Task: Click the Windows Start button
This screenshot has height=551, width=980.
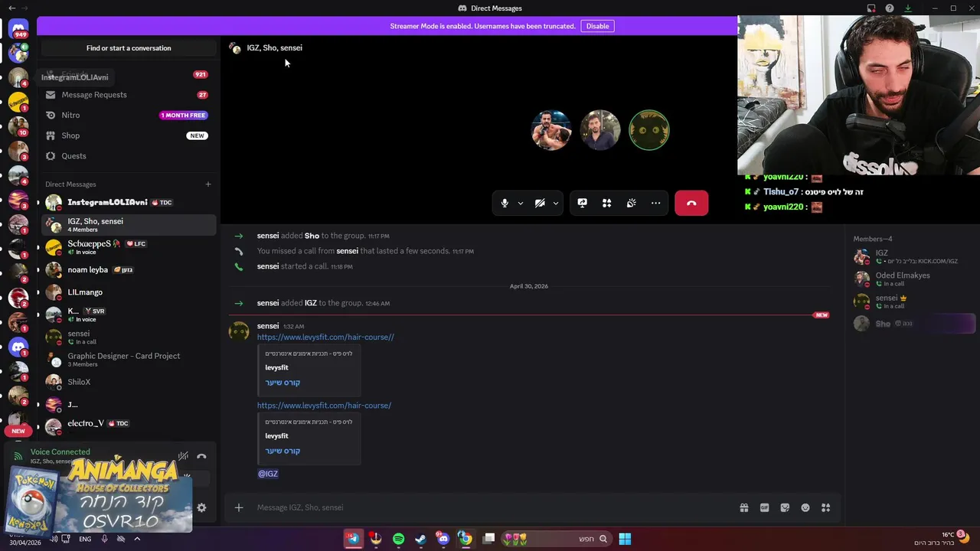Action: tap(625, 539)
